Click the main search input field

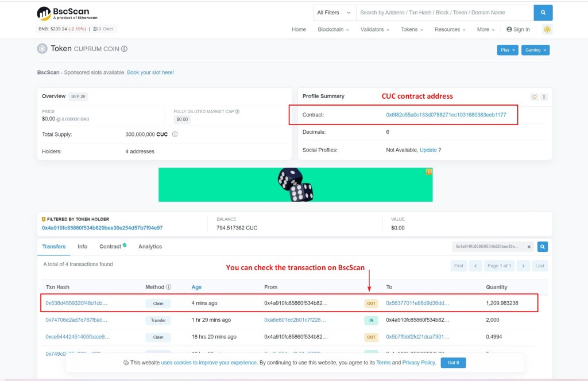tap(444, 13)
